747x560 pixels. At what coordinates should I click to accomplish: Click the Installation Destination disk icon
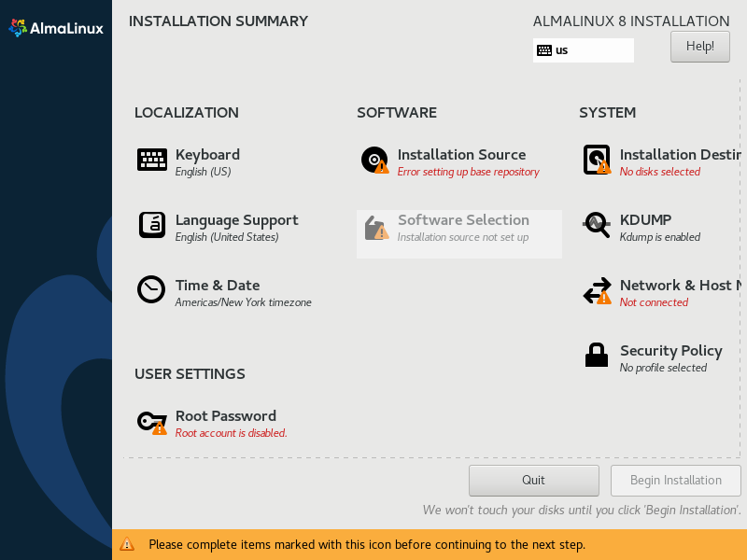pos(596,160)
